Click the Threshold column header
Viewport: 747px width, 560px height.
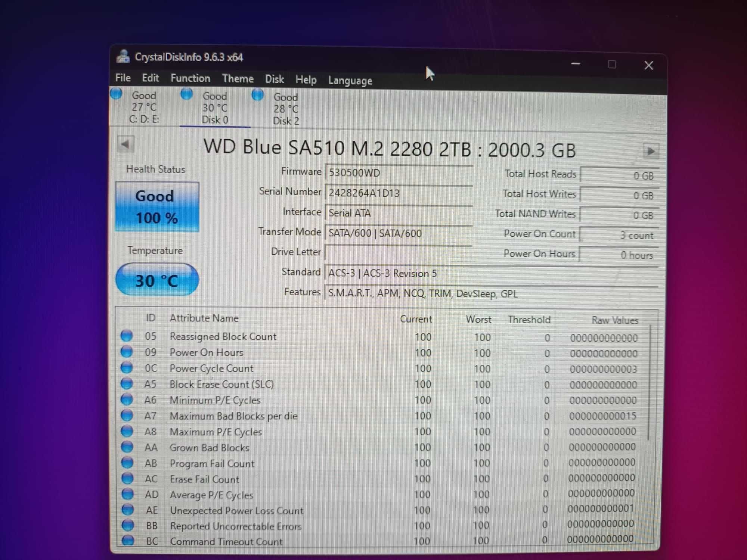click(x=529, y=320)
